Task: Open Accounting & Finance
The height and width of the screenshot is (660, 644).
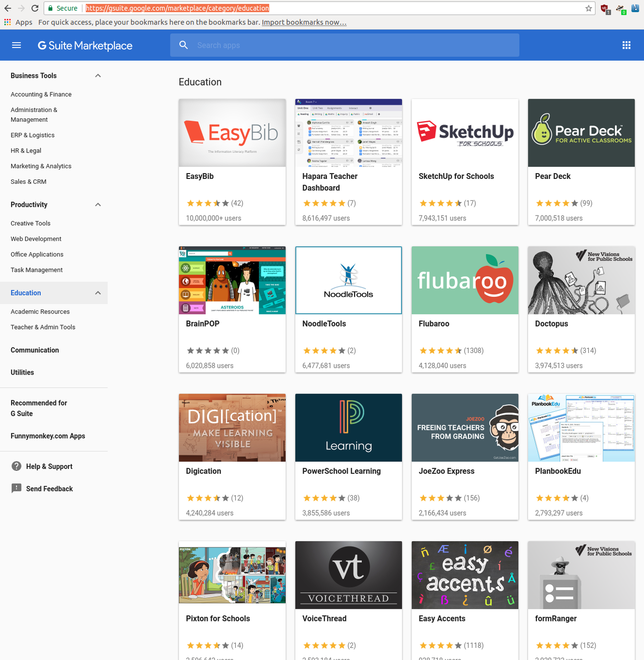Action: click(x=41, y=94)
